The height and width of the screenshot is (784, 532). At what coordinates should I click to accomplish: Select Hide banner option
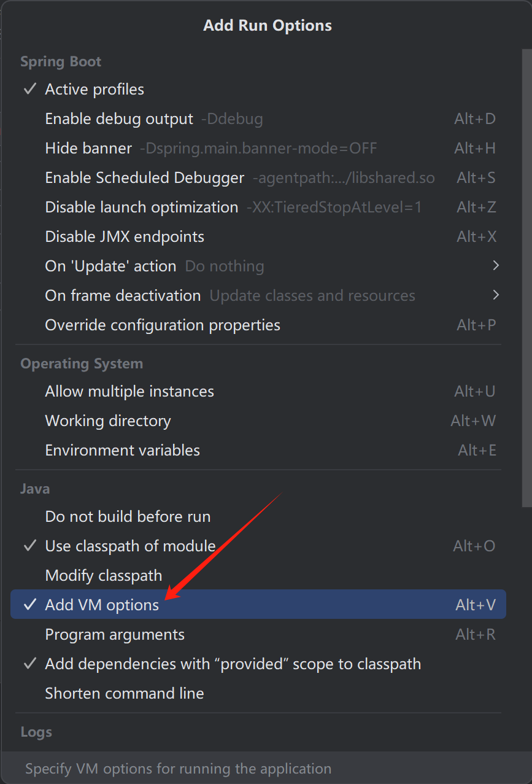(88, 148)
